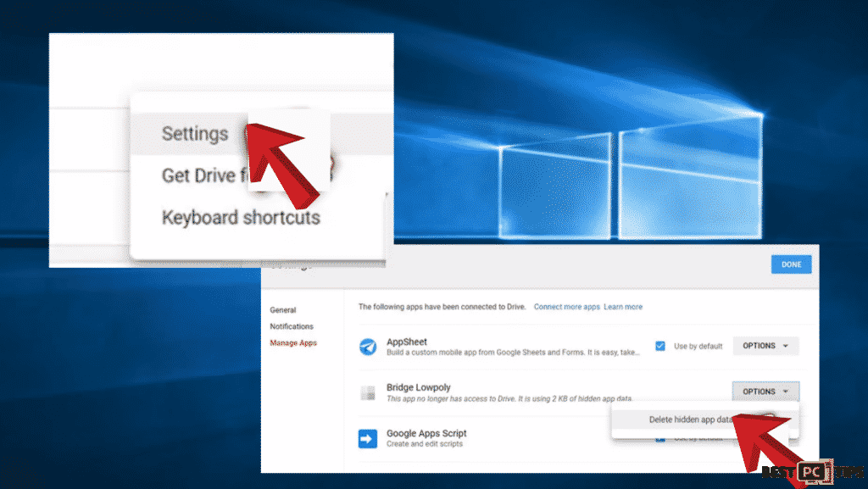The width and height of the screenshot is (868, 489).
Task: Click the Bridge Lowpoly app icon
Action: pyautogui.click(x=368, y=392)
